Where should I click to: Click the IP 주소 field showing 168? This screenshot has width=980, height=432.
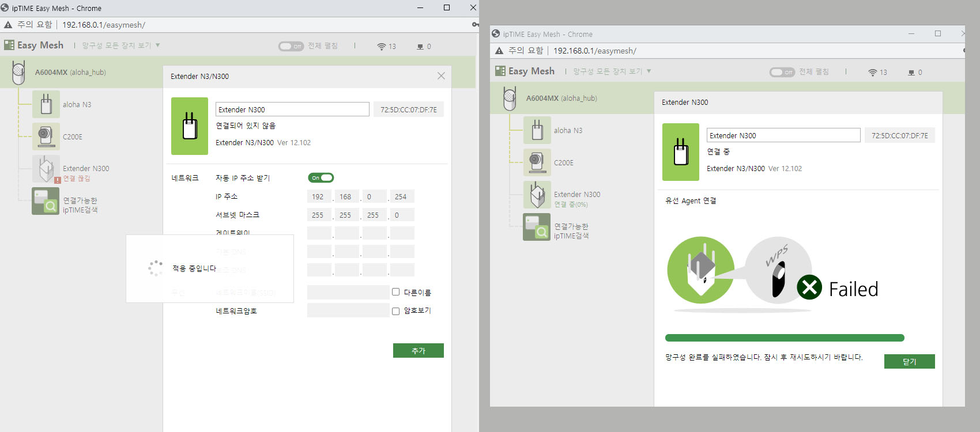tap(347, 196)
